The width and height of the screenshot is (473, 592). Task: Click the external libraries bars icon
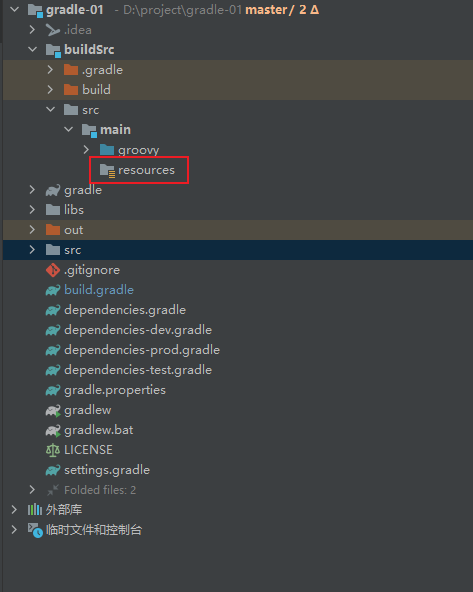coord(35,510)
